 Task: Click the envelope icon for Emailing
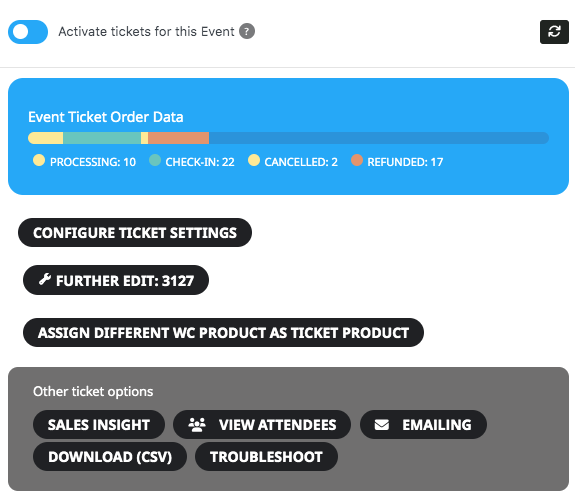(381, 425)
